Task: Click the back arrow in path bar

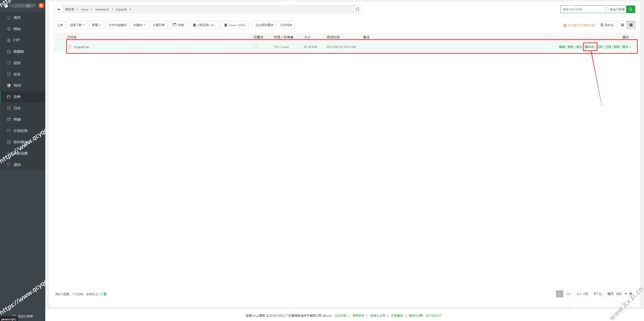Action: click(59, 9)
